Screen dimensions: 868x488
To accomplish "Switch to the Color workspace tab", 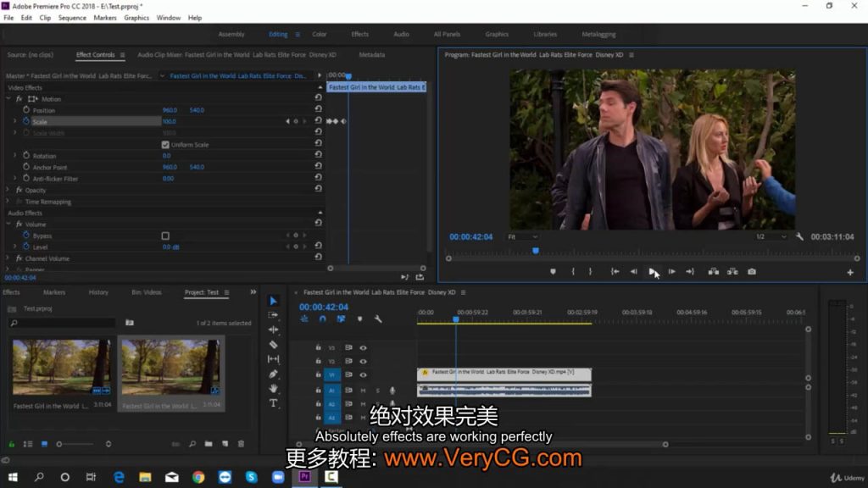I will (320, 34).
